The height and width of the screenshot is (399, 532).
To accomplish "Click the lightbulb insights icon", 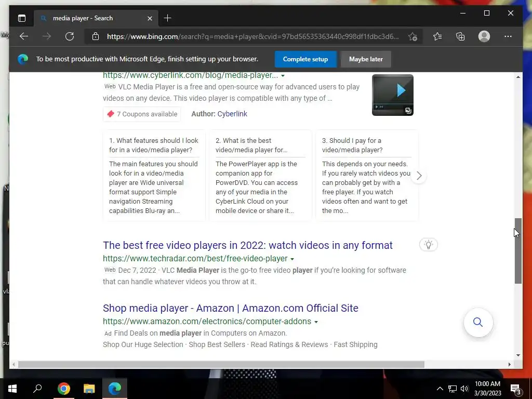I will 429,244.
